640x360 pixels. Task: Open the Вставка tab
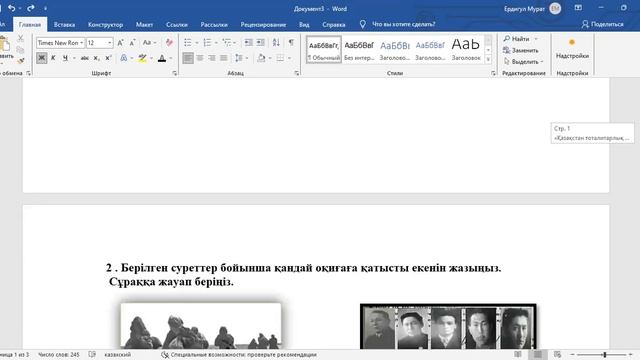(x=64, y=24)
